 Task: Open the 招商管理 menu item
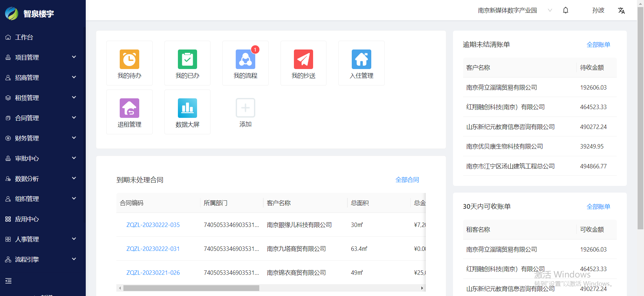click(x=42, y=78)
